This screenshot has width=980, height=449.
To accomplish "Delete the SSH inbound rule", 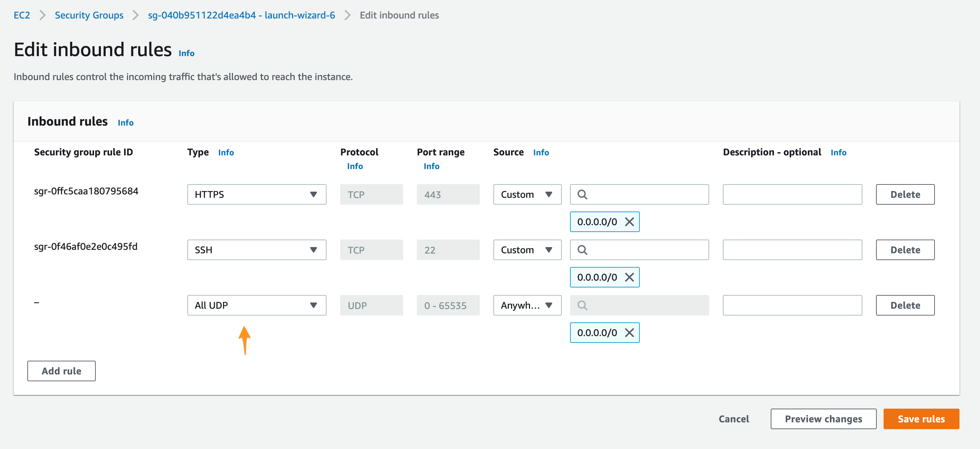I will click(x=905, y=250).
